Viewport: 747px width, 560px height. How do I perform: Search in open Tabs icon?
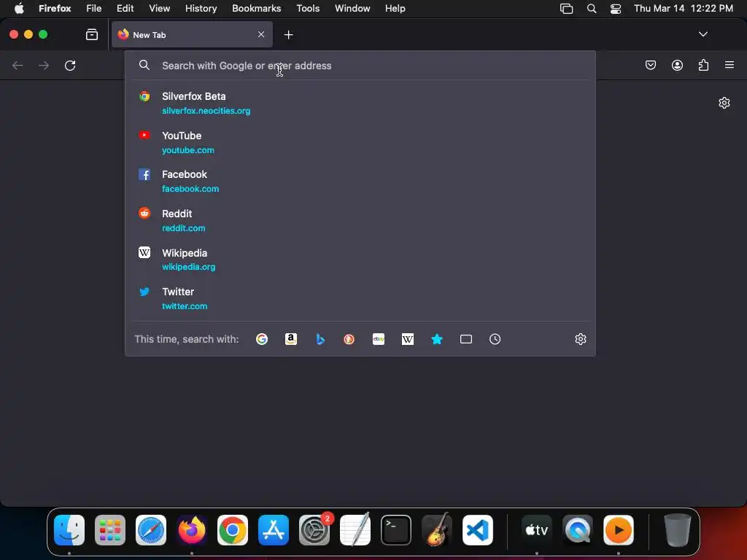click(x=466, y=339)
